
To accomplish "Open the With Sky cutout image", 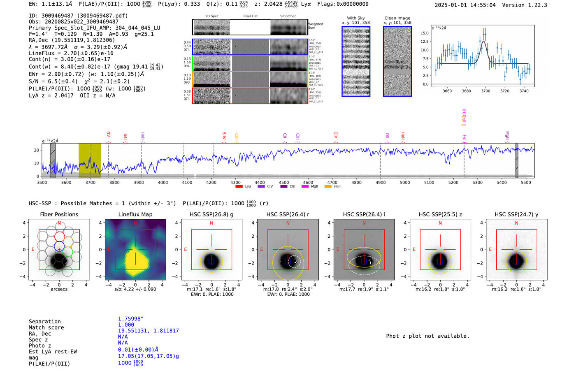I will click(x=356, y=61).
